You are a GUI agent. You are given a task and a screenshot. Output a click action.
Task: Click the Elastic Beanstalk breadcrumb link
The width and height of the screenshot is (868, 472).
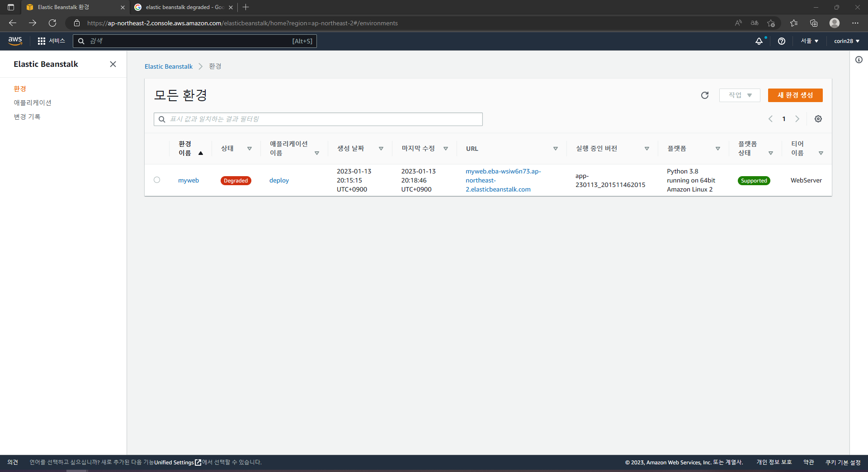169,66
